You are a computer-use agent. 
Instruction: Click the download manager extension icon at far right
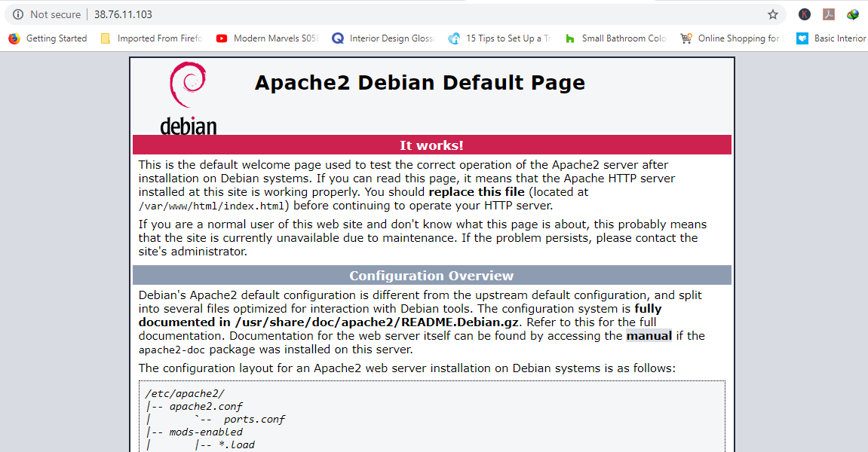[852, 14]
